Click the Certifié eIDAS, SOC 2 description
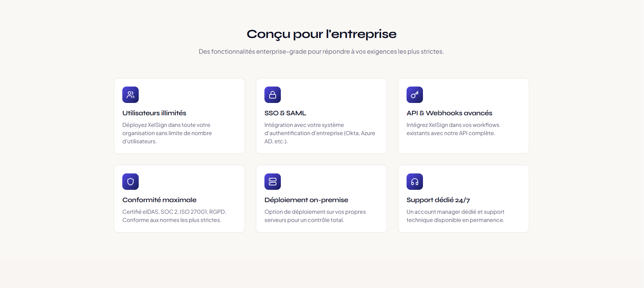 (174, 216)
